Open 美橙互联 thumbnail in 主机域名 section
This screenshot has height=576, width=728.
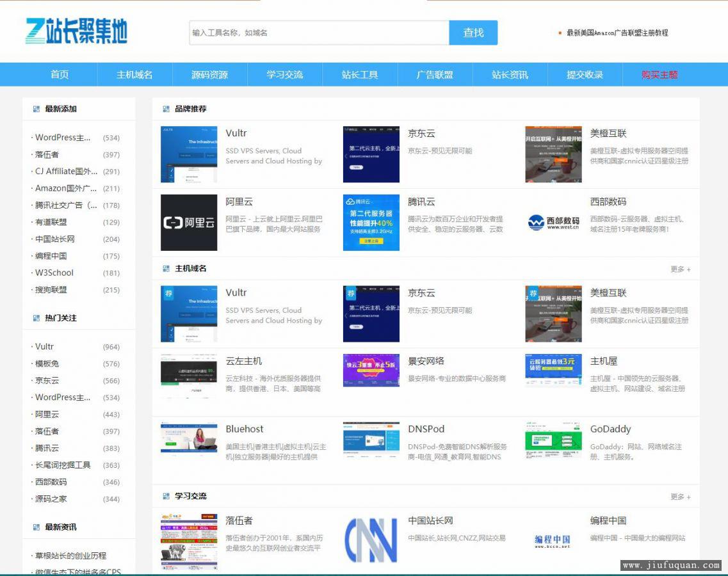point(553,314)
